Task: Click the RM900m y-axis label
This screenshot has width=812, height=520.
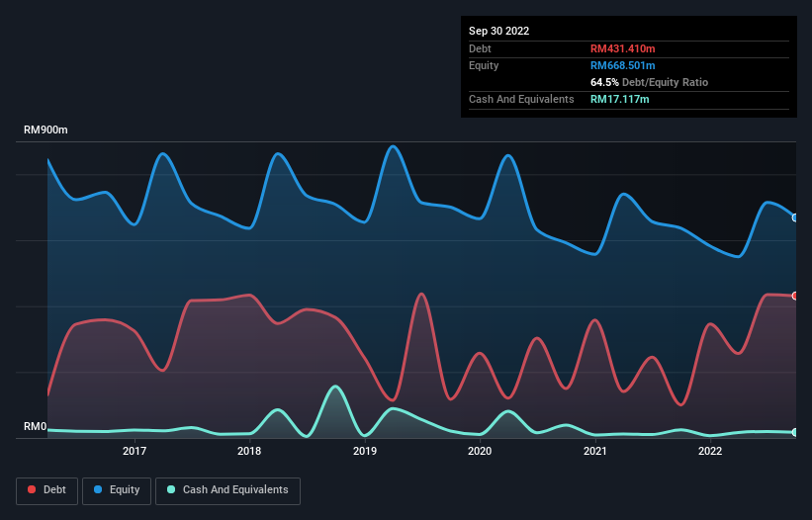Action: [x=45, y=130]
